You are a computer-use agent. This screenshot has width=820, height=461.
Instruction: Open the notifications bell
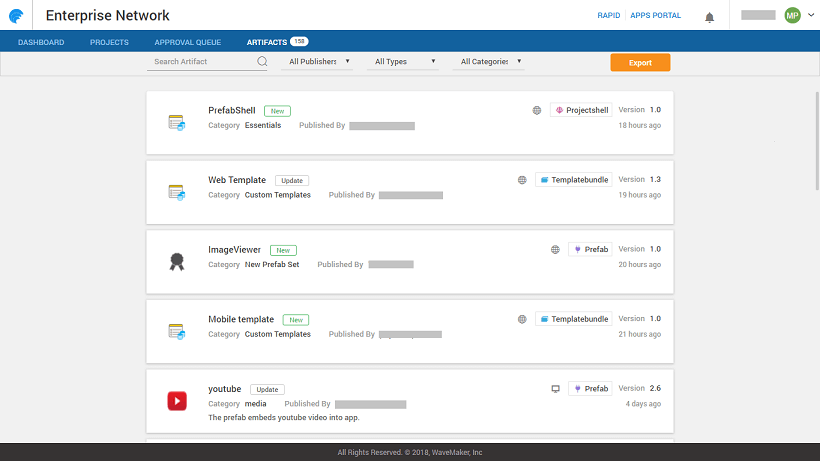pos(710,17)
